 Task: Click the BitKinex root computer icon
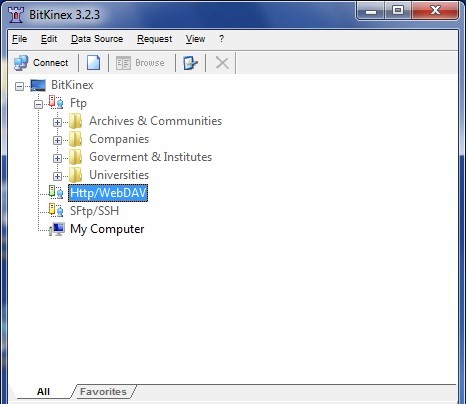pos(38,85)
